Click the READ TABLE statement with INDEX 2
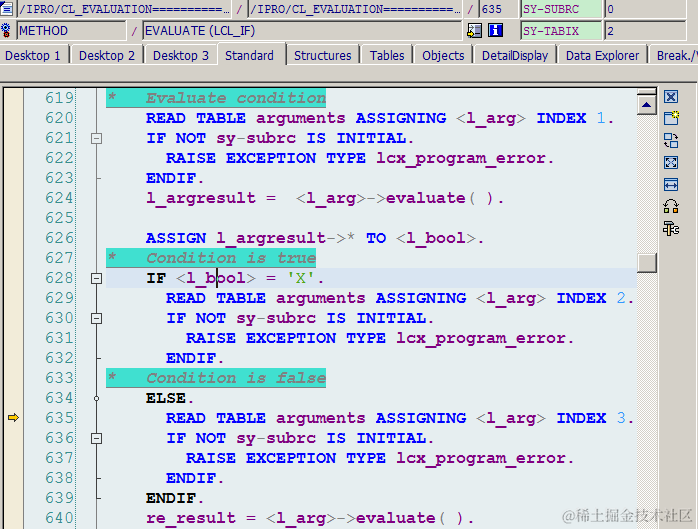698x529 pixels. click(400, 298)
